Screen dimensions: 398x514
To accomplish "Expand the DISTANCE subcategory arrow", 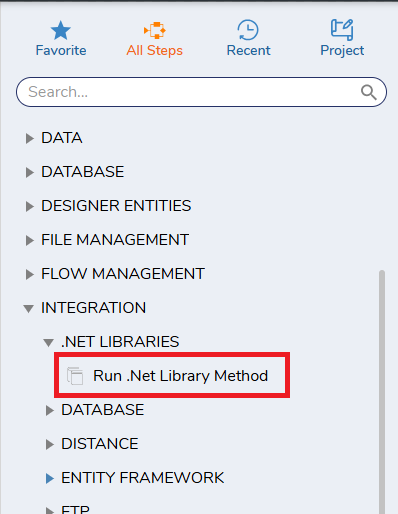I will click(50, 444).
